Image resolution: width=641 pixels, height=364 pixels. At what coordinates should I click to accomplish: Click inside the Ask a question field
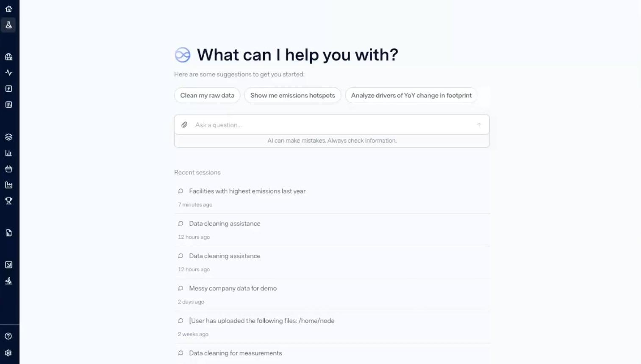pyautogui.click(x=297, y=124)
